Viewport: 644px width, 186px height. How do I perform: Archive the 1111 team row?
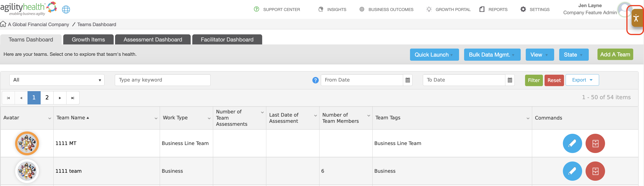(595, 171)
